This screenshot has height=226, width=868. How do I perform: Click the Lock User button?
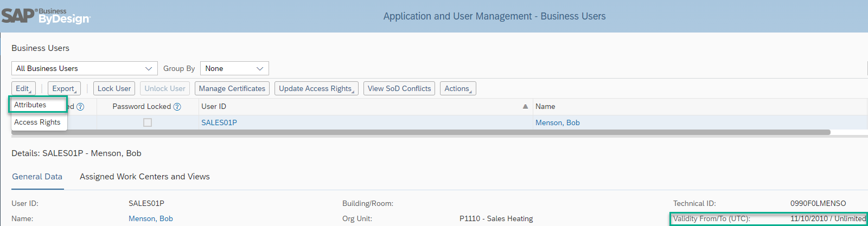114,88
